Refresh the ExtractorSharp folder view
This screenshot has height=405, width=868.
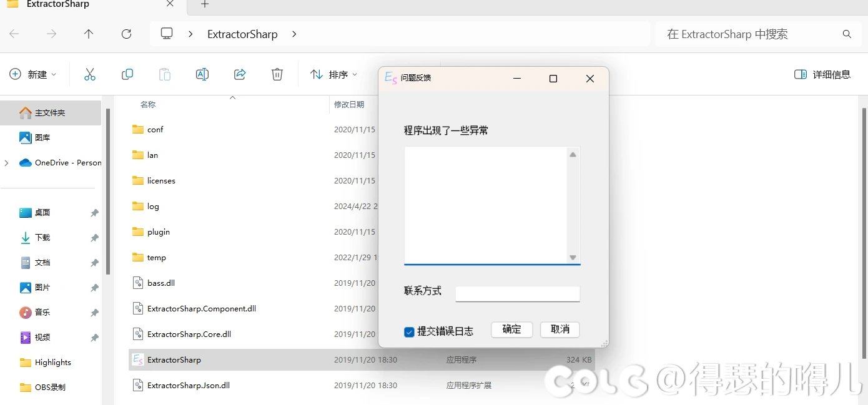click(126, 34)
